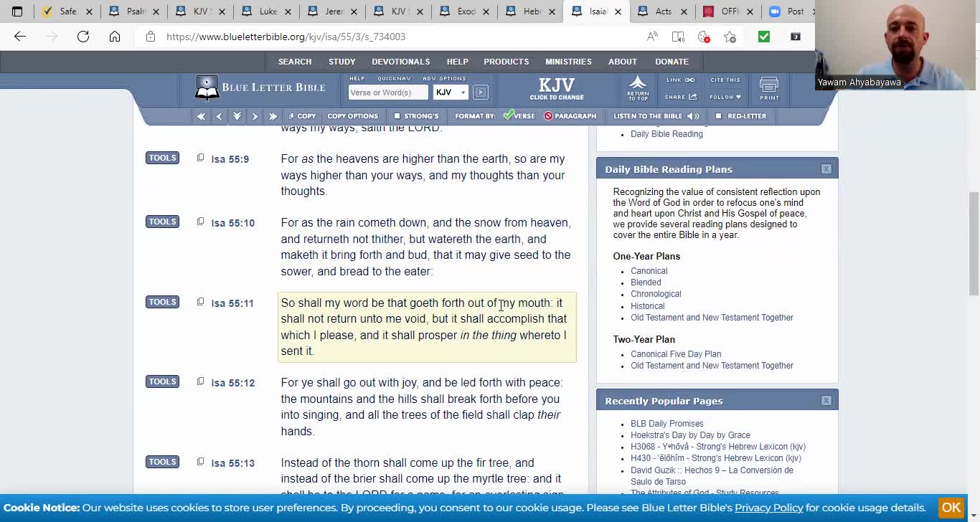980x522 pixels.
Task: Open Chronological reading plan link
Action: click(656, 294)
